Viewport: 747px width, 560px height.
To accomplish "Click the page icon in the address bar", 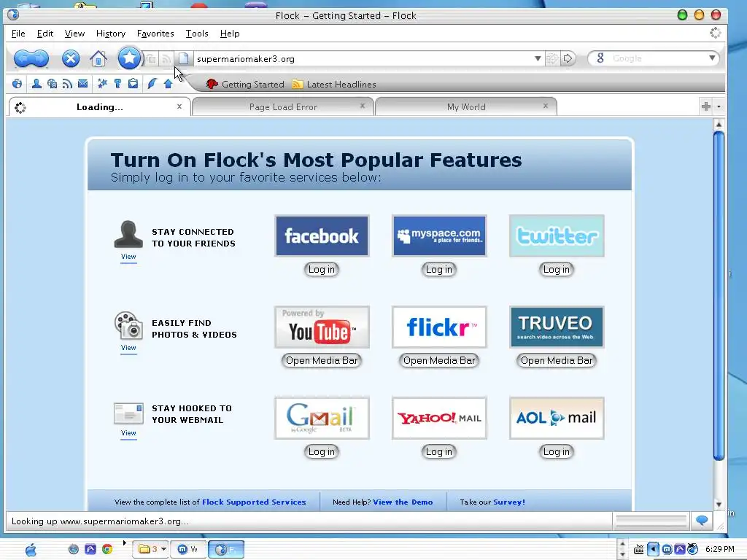I will 183,58.
